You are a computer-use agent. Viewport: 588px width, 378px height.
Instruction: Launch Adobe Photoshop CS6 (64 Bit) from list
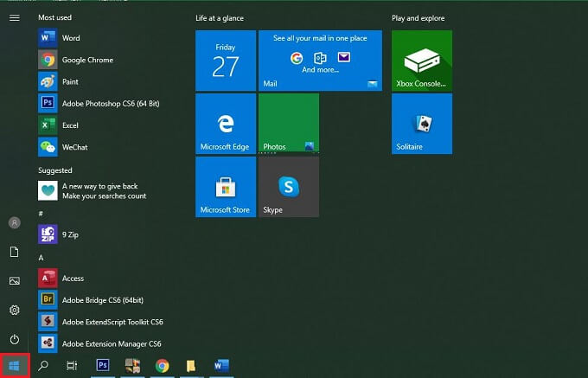101,104
